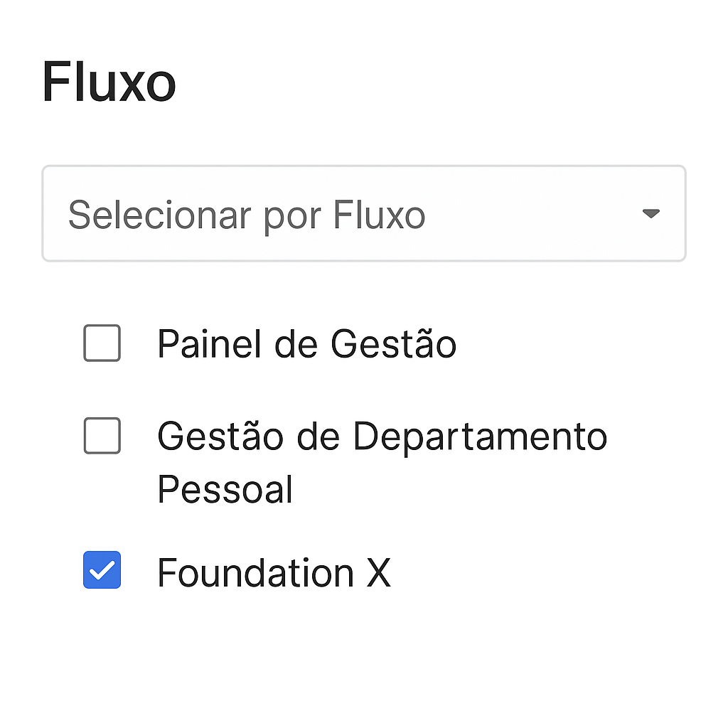
Task: Select the "Painel de Gestão" label text
Action: pyautogui.click(x=306, y=344)
